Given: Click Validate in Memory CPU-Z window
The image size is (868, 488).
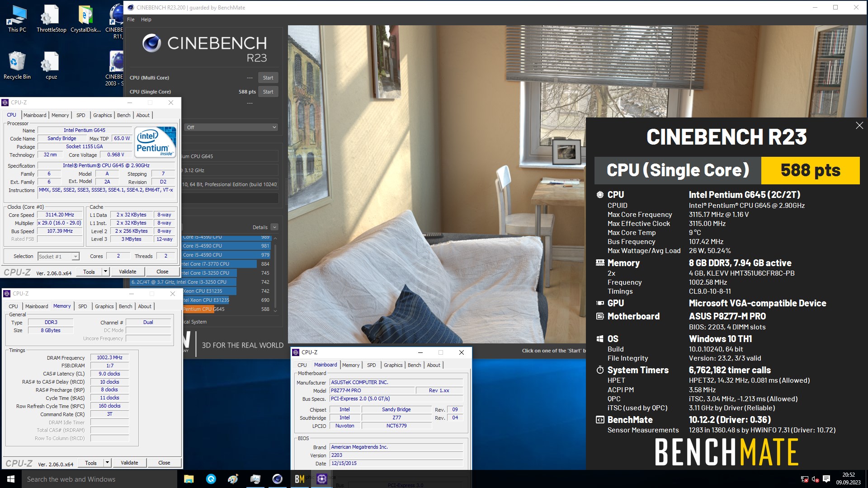Looking at the screenshot, I should tap(129, 463).
